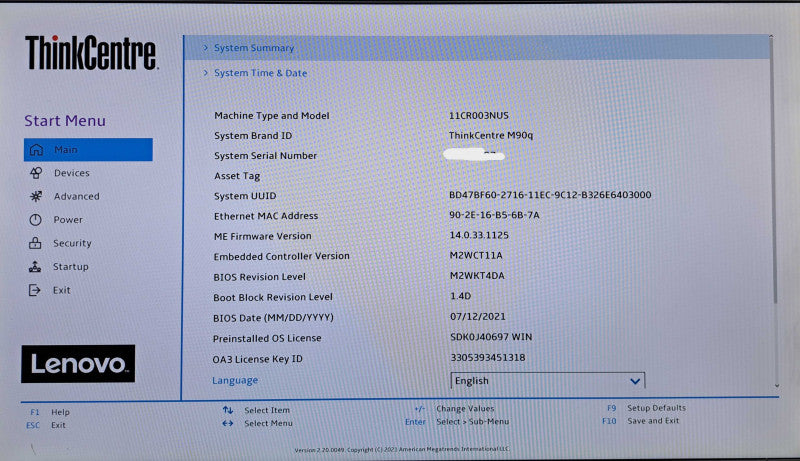Click BIOS date value 07/12/2021

(x=478, y=316)
